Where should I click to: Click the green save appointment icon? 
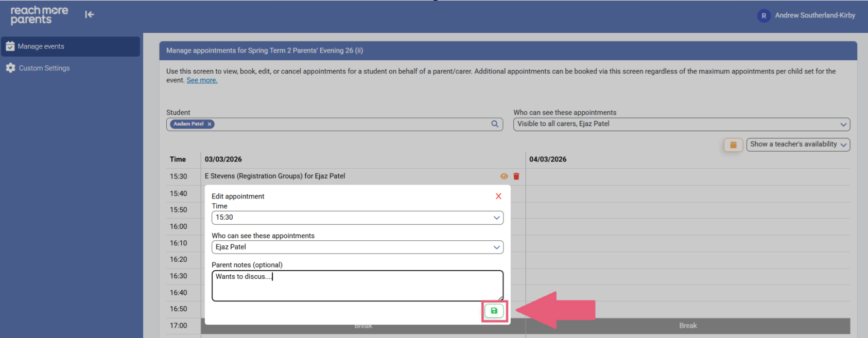point(494,311)
